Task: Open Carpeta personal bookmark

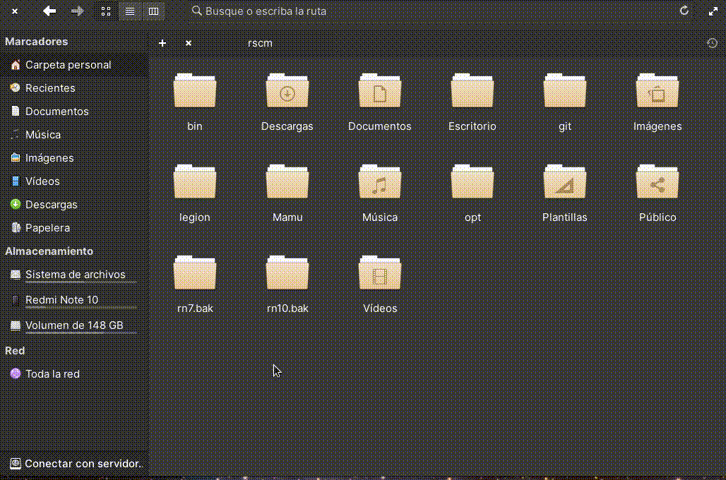Action: [74, 65]
